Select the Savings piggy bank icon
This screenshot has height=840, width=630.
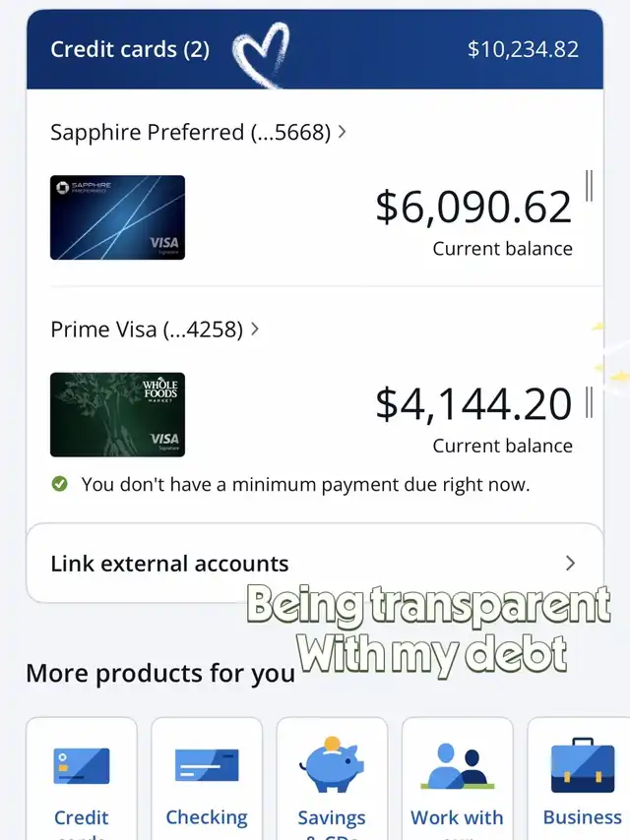click(x=332, y=764)
